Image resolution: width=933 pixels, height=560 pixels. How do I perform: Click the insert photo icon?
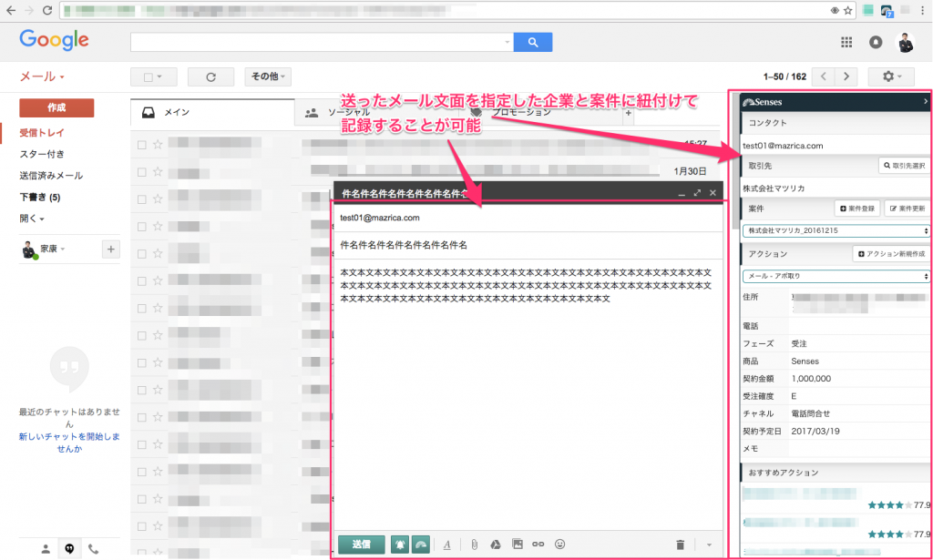pyautogui.click(x=518, y=545)
